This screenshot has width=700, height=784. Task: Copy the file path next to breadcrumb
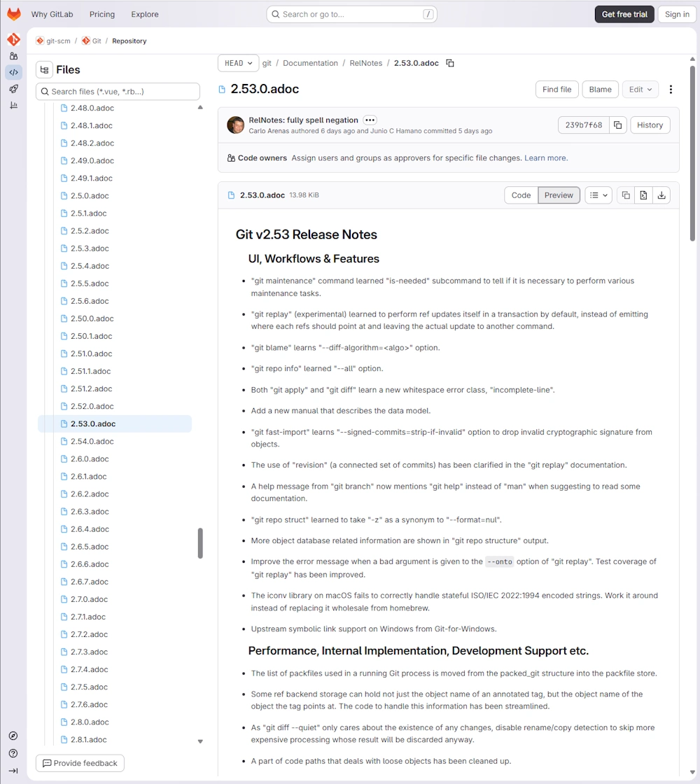tap(450, 63)
